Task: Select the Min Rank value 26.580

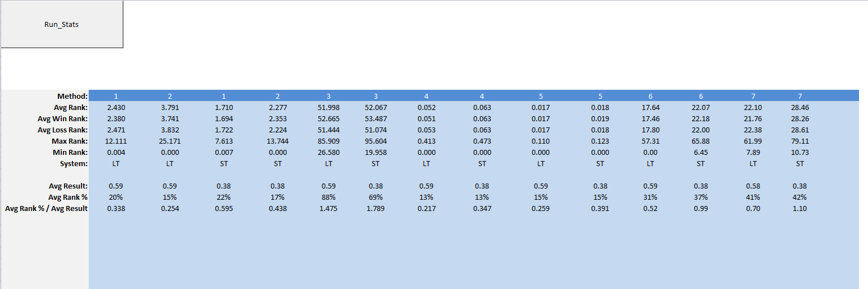Action: (328, 152)
